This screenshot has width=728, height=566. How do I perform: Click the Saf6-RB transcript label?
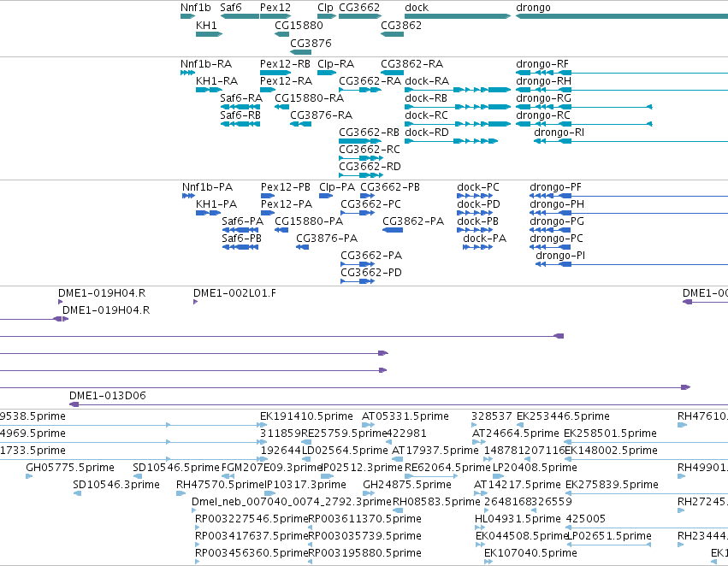click(x=240, y=115)
